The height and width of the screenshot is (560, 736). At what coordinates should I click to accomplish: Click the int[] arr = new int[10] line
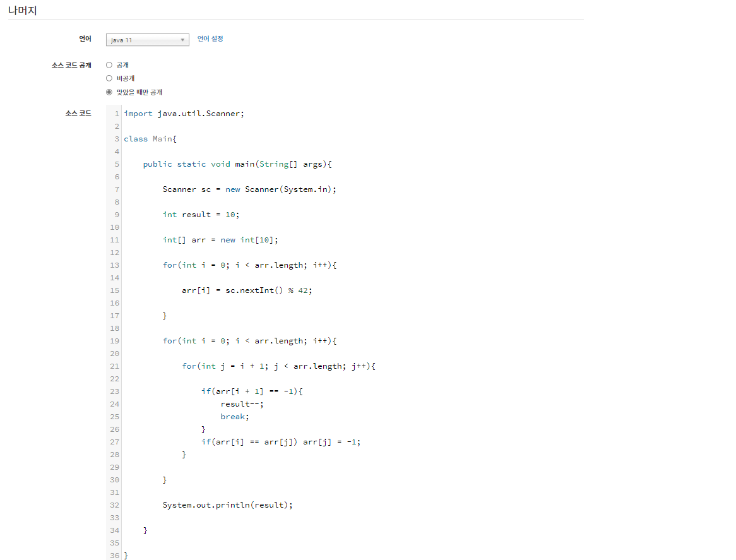tap(220, 240)
